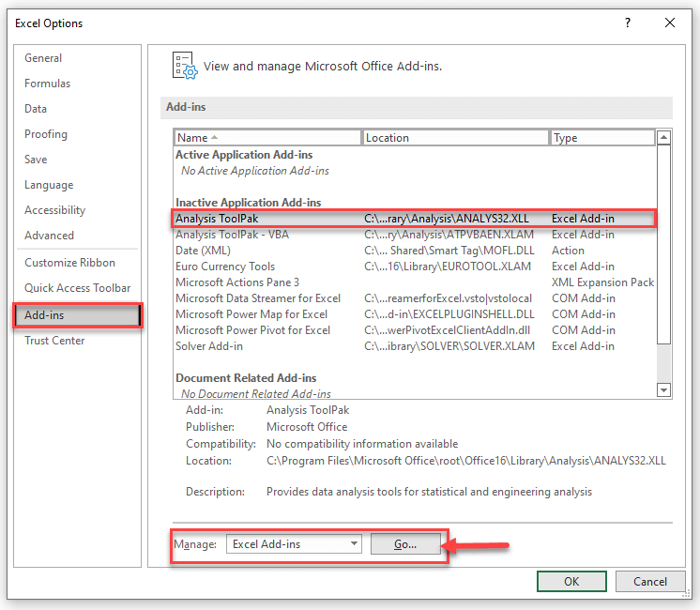Sort add-ins by Location column header

(x=455, y=138)
